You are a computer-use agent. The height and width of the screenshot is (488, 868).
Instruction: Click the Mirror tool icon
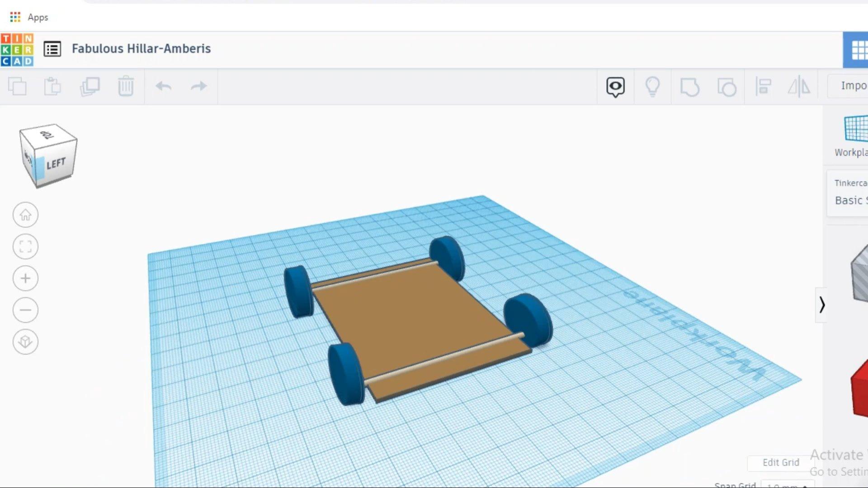(799, 86)
